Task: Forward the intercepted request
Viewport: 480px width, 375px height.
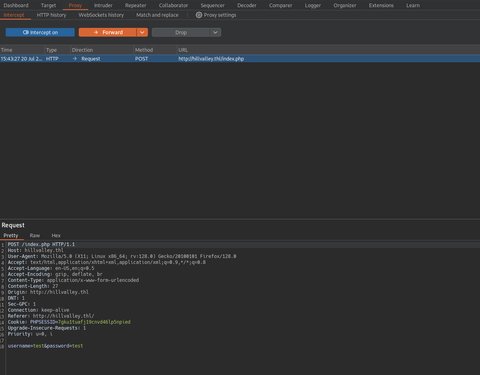Action: 108,32
